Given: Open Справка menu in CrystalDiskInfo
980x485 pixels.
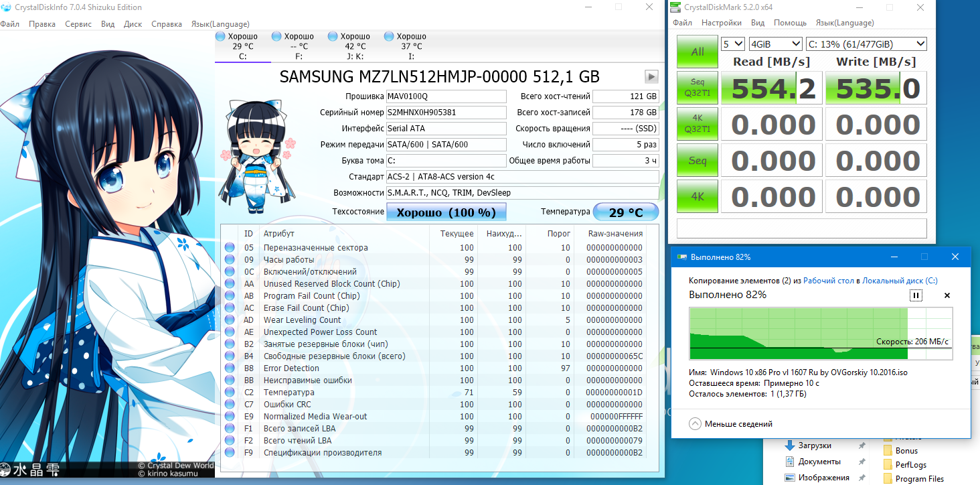Looking at the screenshot, I should (167, 24).
